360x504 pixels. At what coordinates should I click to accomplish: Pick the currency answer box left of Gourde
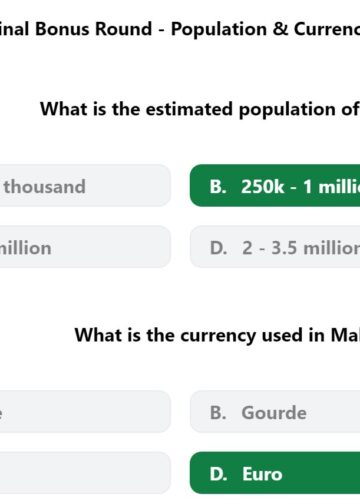85,412
